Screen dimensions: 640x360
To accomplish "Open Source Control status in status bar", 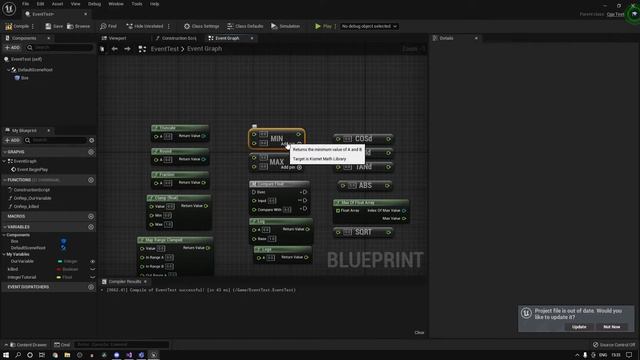I will pos(614,345).
